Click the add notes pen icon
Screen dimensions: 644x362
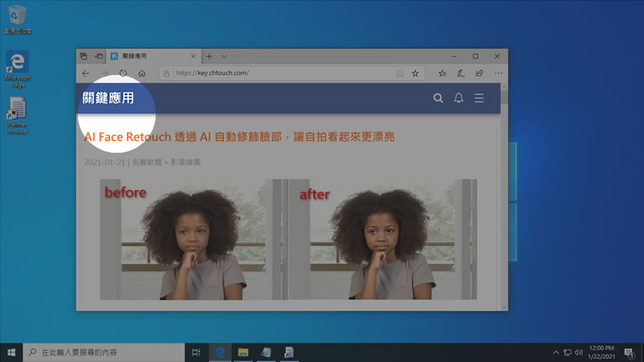pos(460,72)
